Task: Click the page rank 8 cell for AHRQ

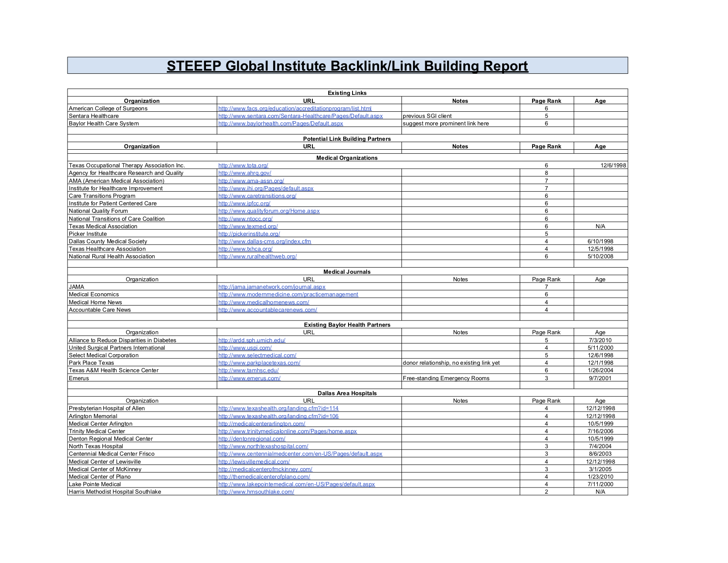Action: tap(546, 173)
